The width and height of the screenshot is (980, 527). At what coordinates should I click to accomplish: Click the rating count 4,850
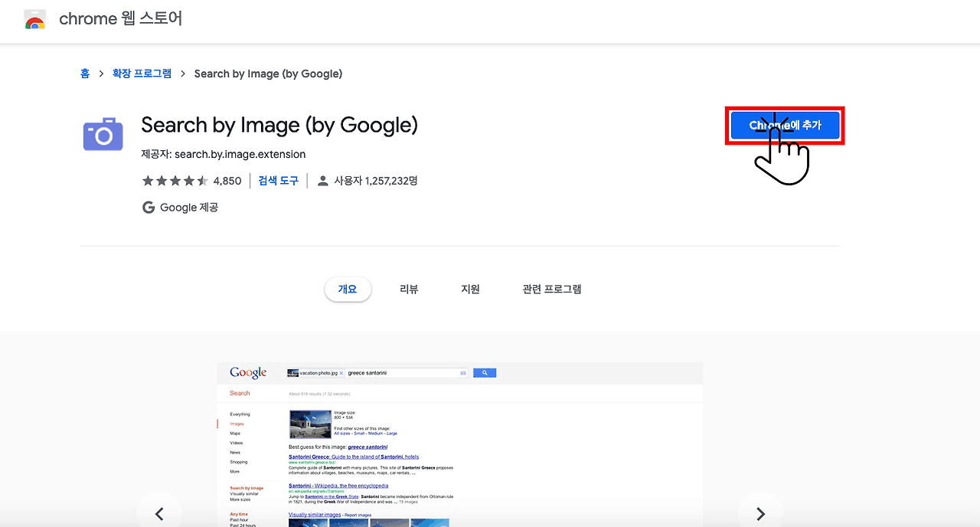[x=227, y=180]
